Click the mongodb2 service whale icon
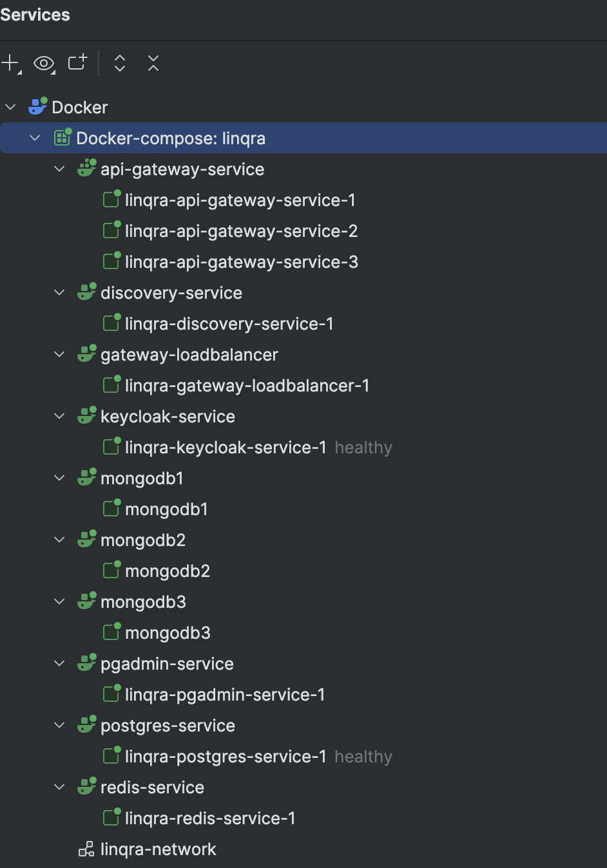 [87, 539]
